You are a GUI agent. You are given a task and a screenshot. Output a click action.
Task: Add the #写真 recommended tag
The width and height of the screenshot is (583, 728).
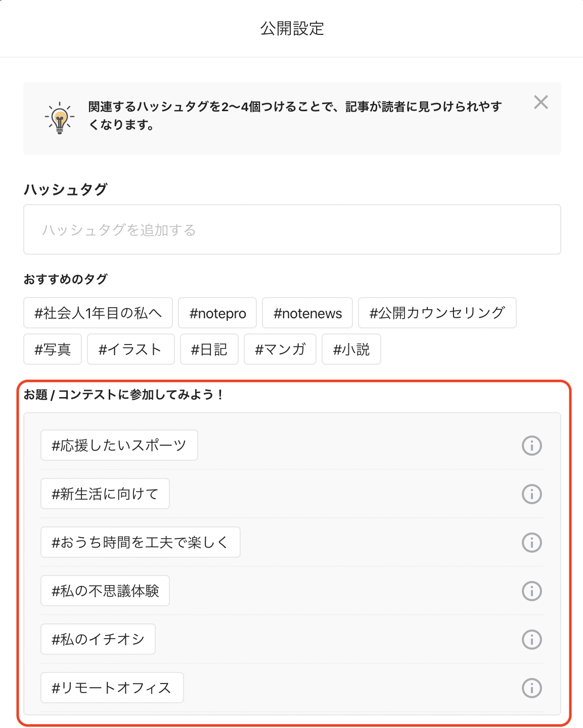click(52, 349)
